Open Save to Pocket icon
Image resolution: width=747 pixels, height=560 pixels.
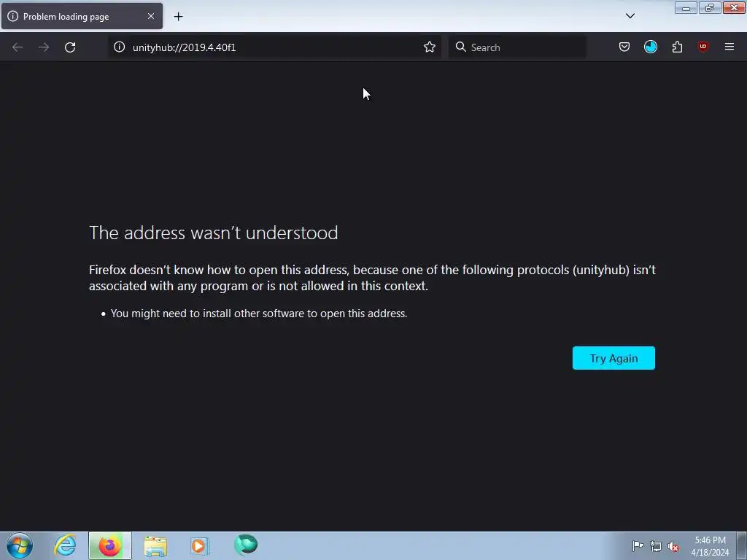click(x=624, y=47)
